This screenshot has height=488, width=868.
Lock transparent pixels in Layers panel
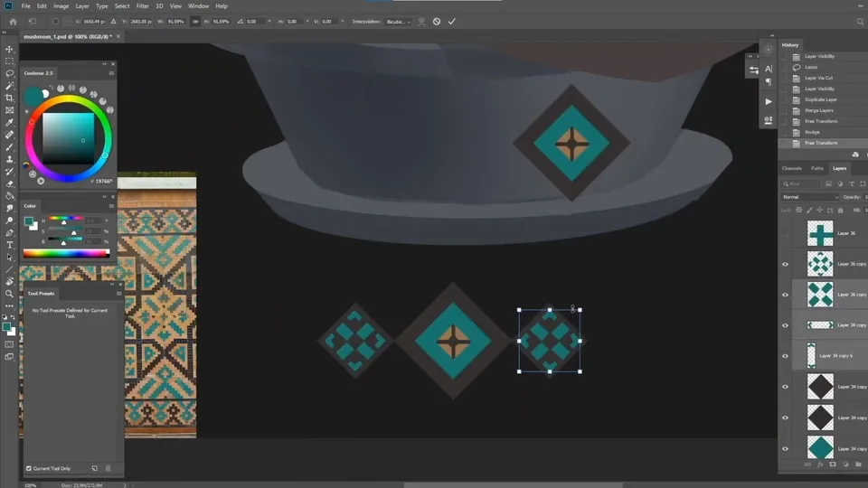[x=798, y=211]
